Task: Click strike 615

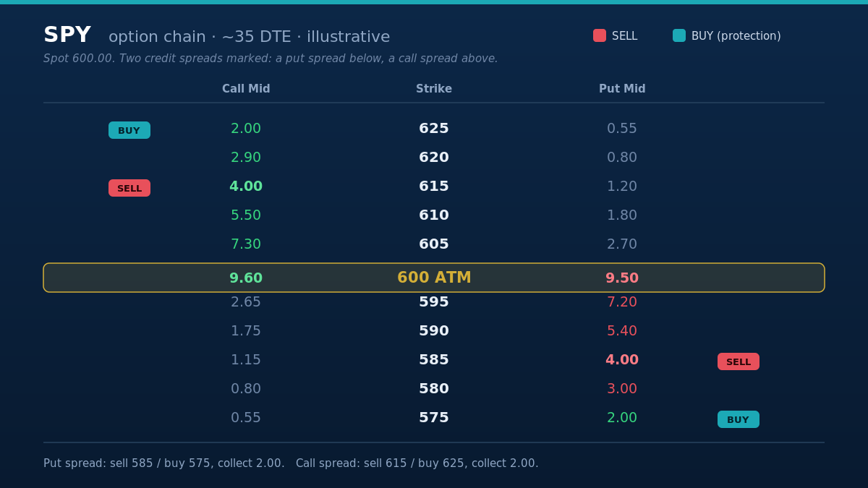Action: 434,187
